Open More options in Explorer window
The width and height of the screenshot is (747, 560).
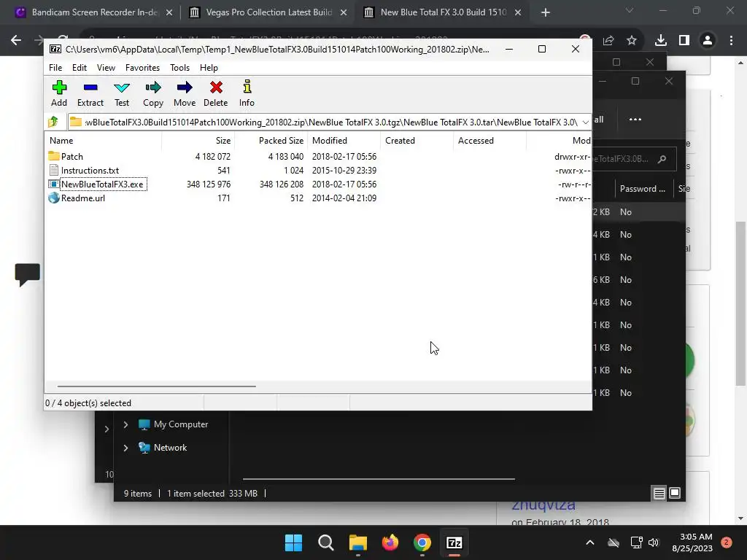(x=635, y=119)
